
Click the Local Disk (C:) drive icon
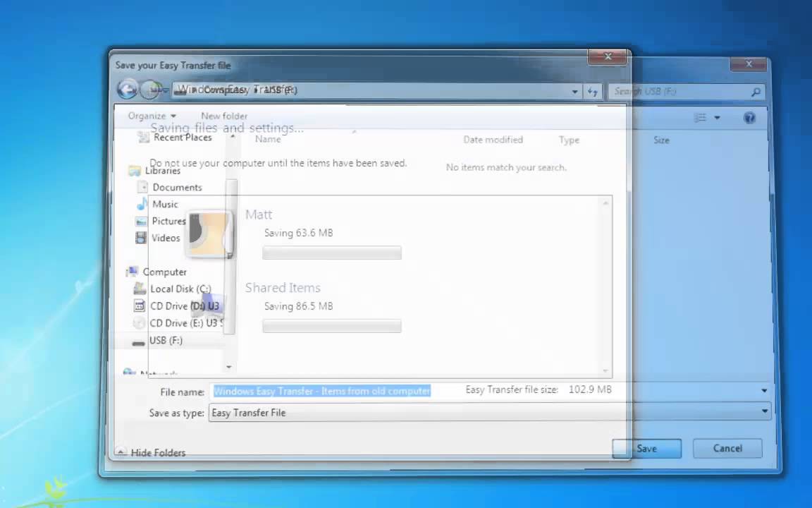click(x=140, y=289)
